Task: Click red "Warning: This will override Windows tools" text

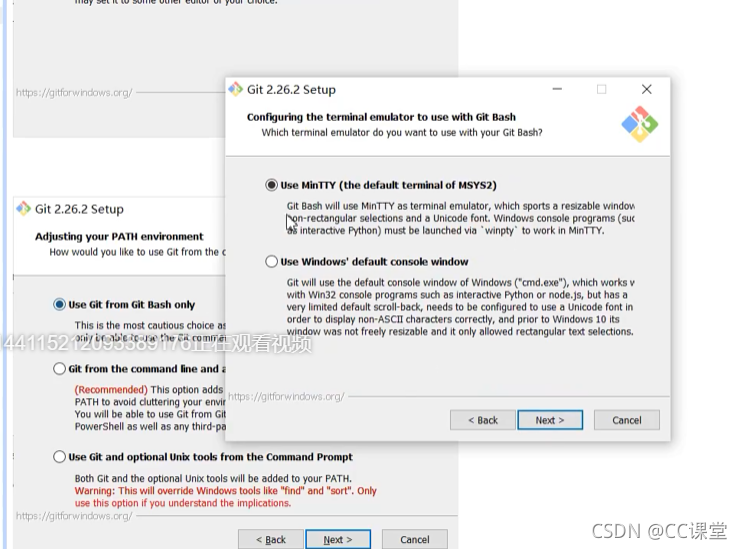Action: coord(225,496)
